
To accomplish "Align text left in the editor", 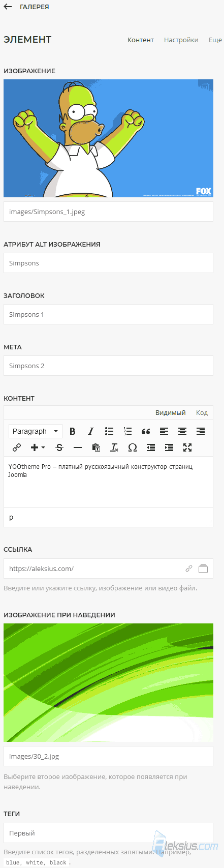I will pos(164,431).
